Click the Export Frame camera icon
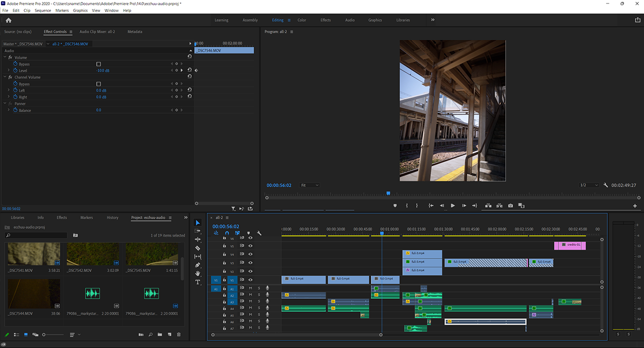644x348 pixels. [x=510, y=206]
